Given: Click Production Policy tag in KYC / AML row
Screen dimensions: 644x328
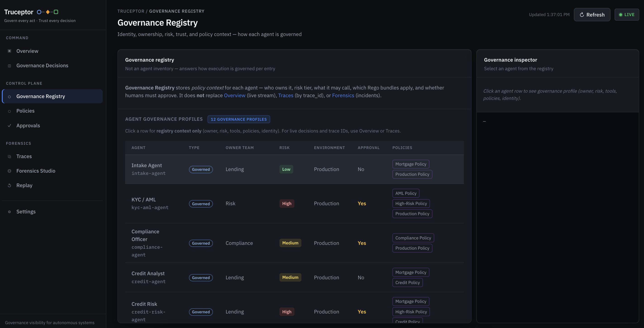Looking at the screenshot, I should pyautogui.click(x=412, y=214).
